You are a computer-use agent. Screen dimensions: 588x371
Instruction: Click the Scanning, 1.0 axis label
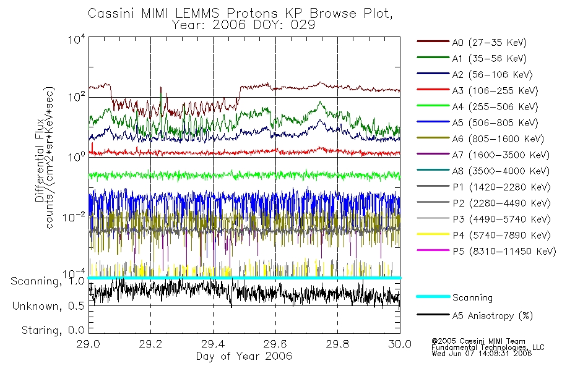coord(48,281)
